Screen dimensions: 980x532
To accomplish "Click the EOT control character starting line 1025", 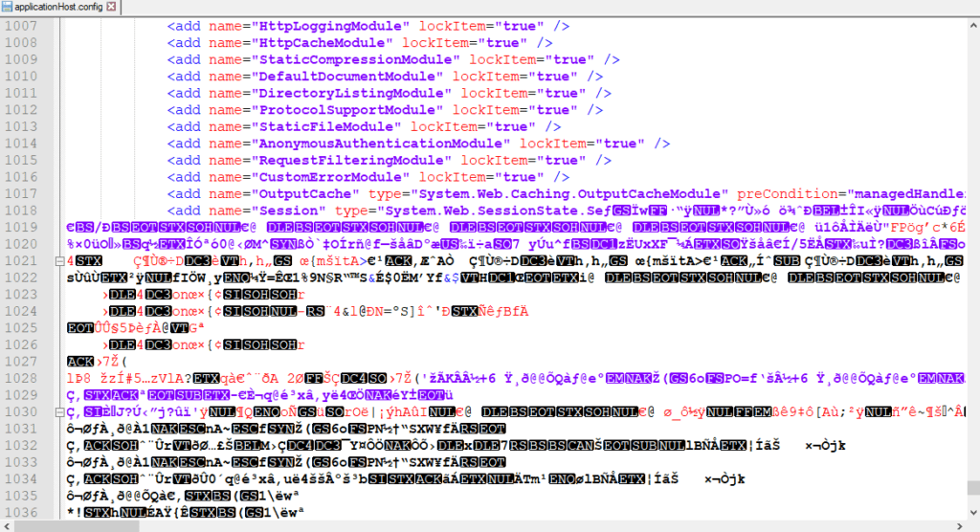I will click(x=80, y=328).
